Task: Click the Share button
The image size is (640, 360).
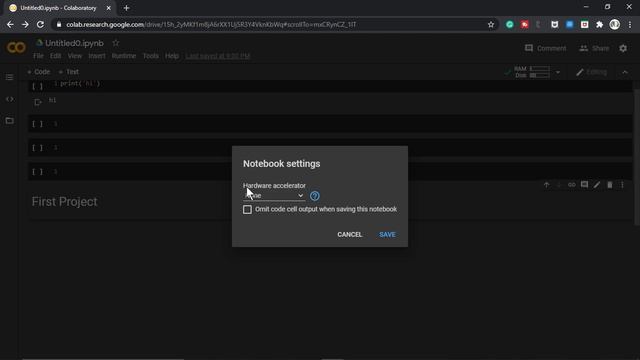Action: point(594,48)
